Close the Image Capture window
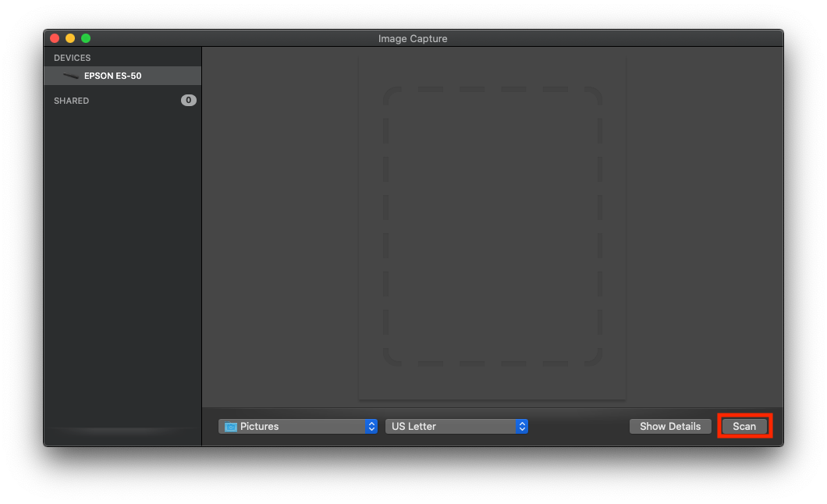Image resolution: width=827 pixels, height=504 pixels. (55, 38)
